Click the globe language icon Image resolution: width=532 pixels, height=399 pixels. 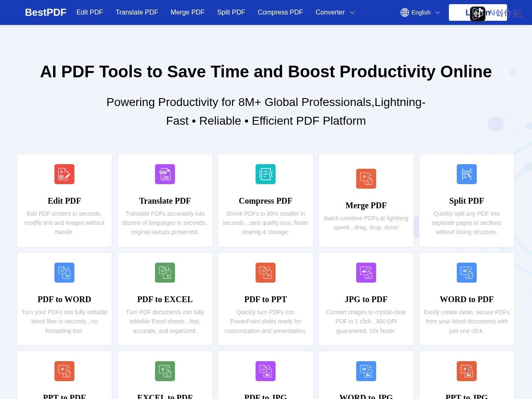405,12
